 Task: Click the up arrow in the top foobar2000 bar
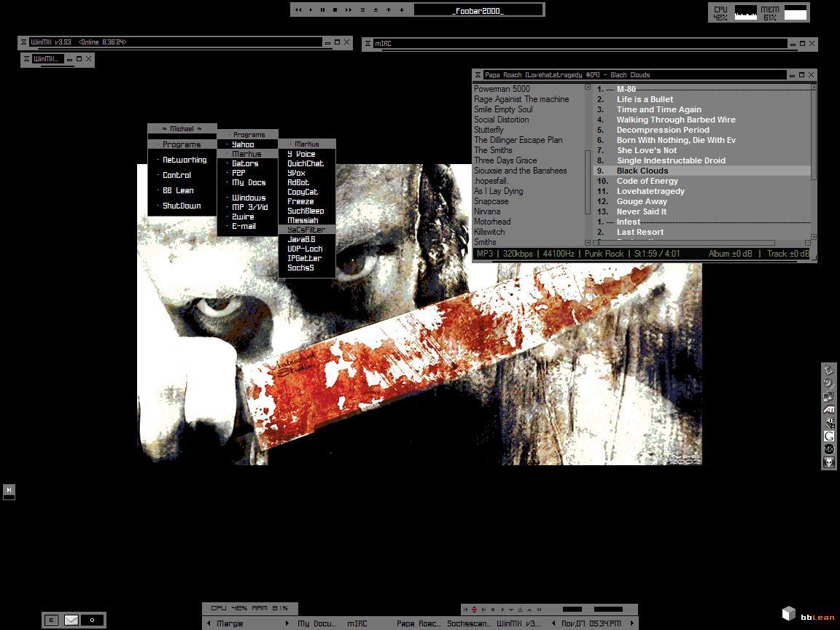point(389,9)
